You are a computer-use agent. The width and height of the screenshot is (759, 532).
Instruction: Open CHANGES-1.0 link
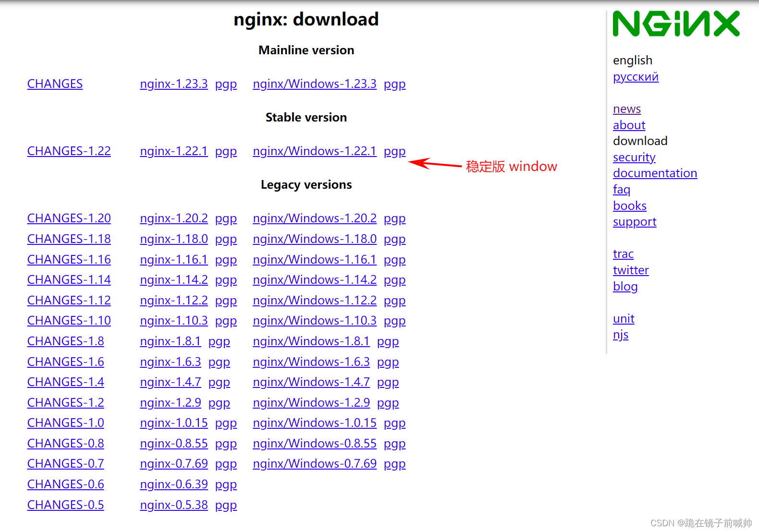65,423
